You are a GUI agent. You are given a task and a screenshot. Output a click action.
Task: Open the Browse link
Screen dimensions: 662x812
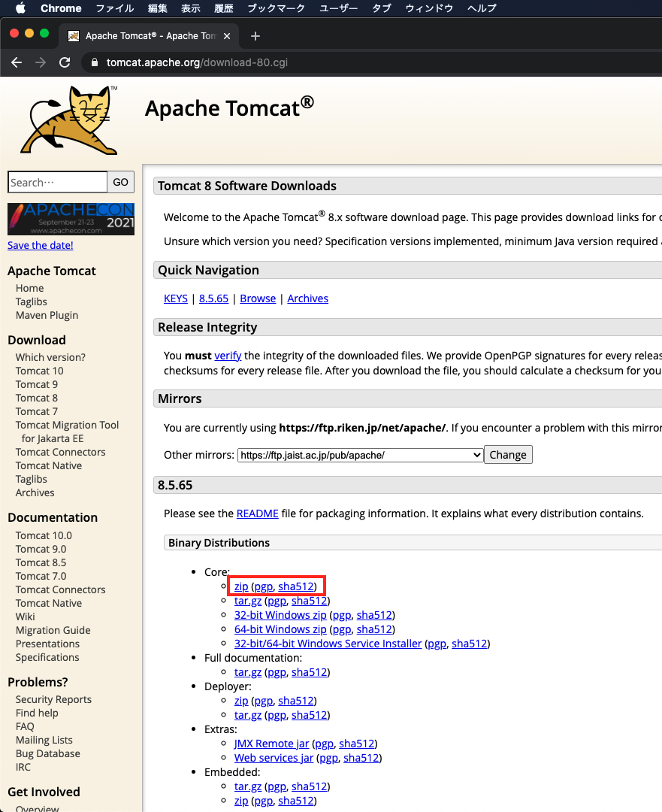[x=258, y=298]
